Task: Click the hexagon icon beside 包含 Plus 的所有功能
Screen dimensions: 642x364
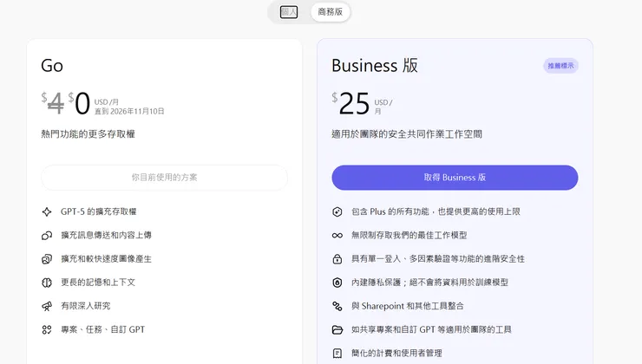Action: point(337,211)
